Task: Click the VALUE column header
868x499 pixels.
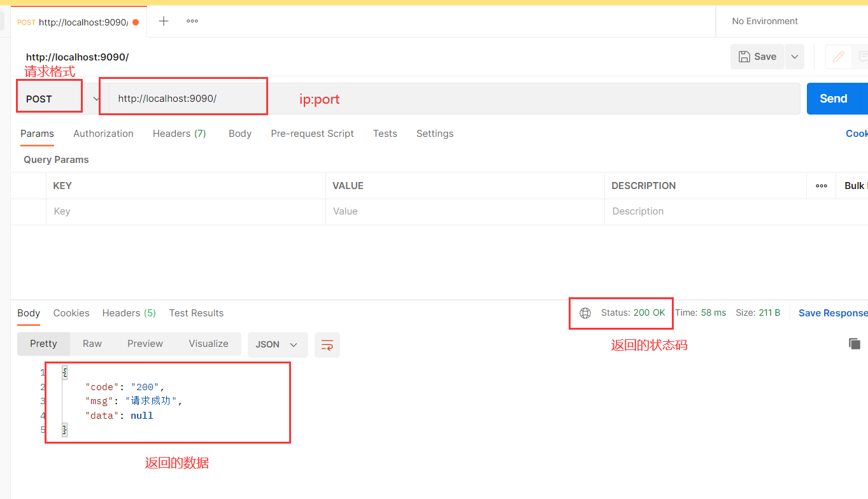Action: pyautogui.click(x=348, y=186)
